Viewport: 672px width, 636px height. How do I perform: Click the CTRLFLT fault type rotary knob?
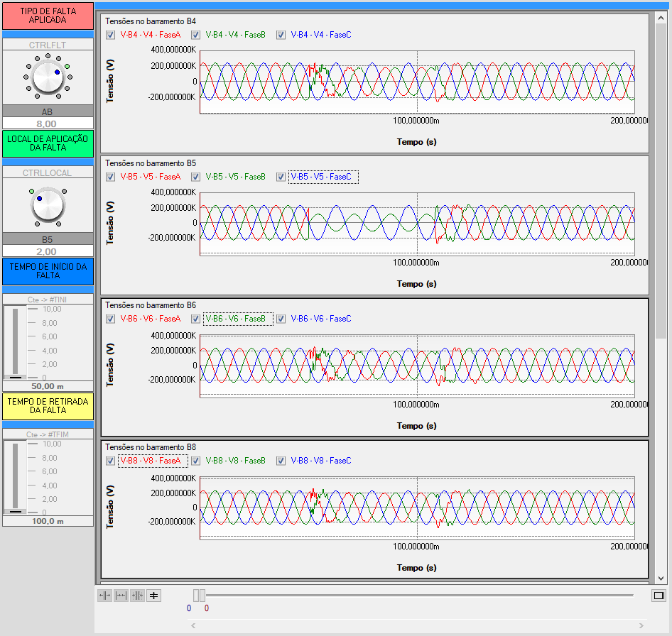(x=48, y=77)
